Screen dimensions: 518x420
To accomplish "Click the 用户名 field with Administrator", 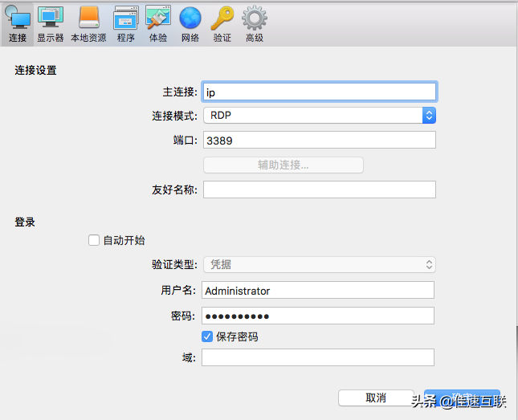I will [318, 290].
